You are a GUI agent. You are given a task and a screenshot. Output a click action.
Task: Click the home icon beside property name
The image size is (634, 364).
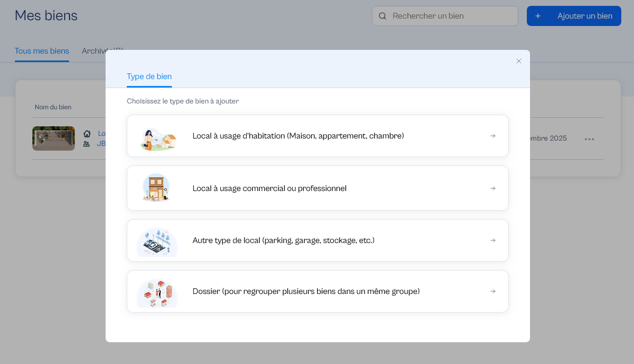[87, 134]
